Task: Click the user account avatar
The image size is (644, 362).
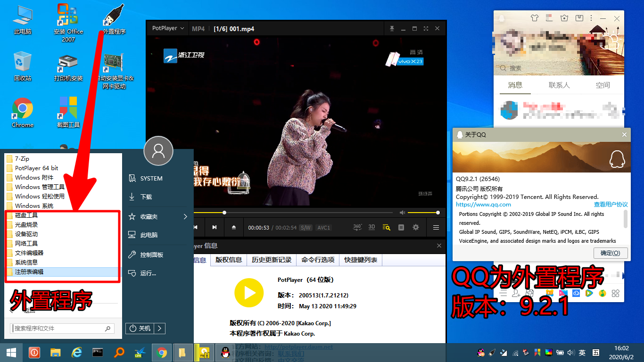Action: [158, 151]
